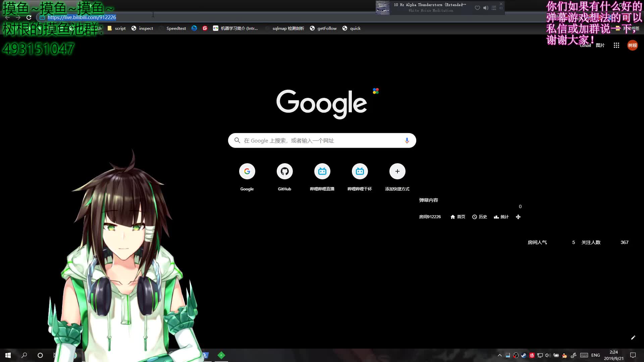644x362 pixels.
Task: Click the customize pencil icon
Action: coord(633,338)
